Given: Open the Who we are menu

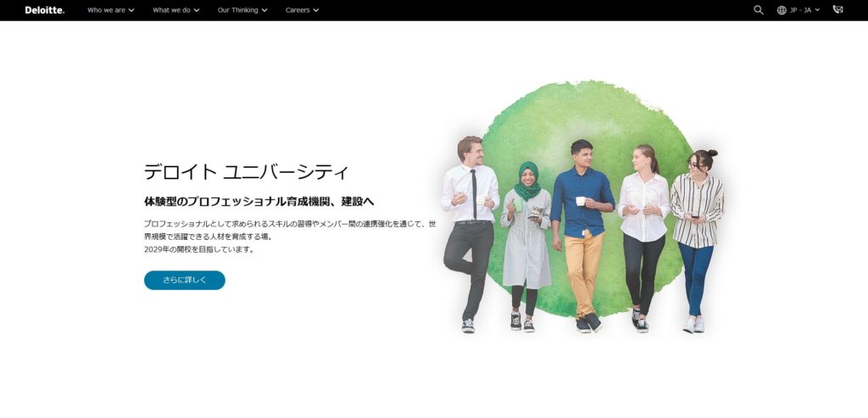Looking at the screenshot, I should pos(106,10).
